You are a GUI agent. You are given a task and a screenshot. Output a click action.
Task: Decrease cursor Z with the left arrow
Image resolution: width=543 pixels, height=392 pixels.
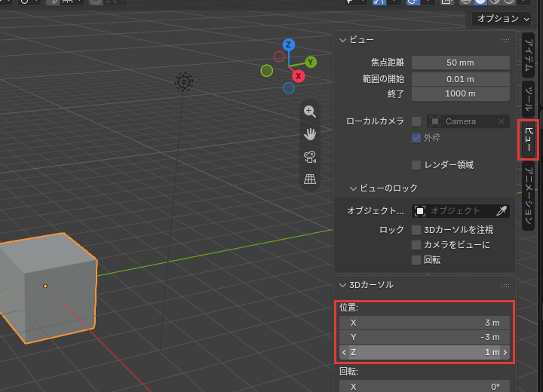[x=344, y=353]
